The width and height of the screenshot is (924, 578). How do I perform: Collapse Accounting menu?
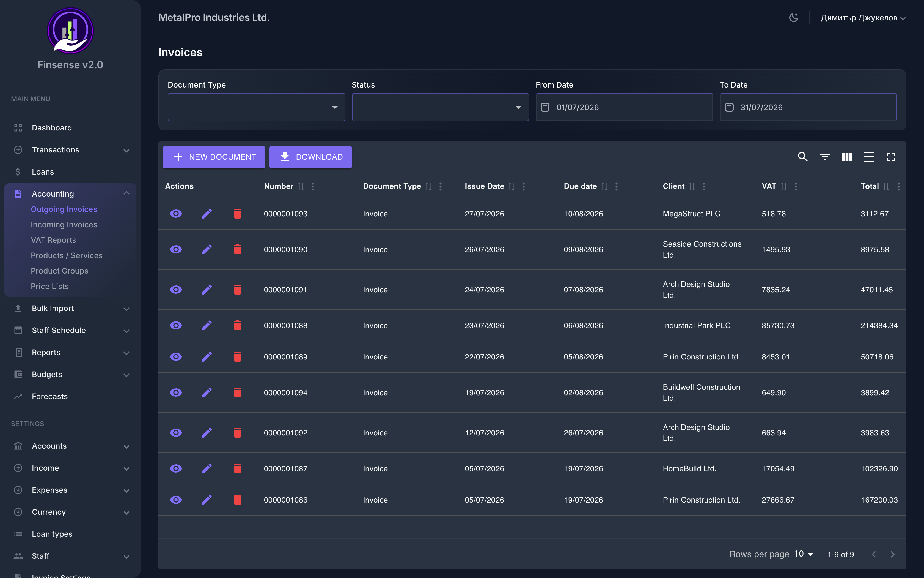pyautogui.click(x=70, y=194)
